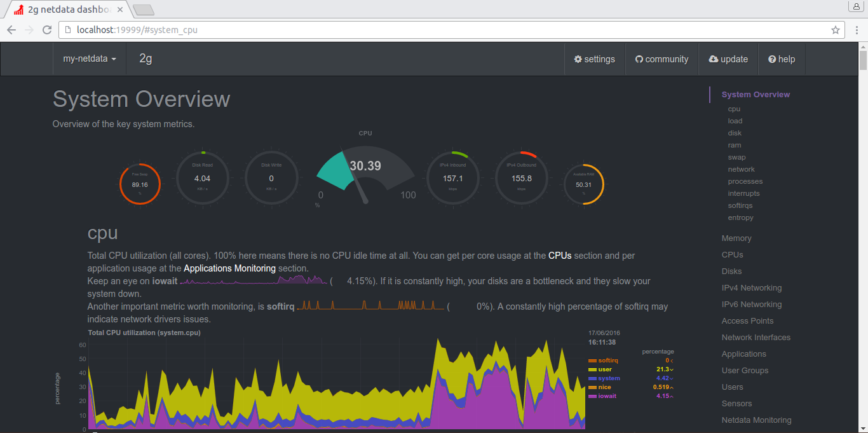Open Access Points in the sidebar
The height and width of the screenshot is (433, 868).
point(748,321)
